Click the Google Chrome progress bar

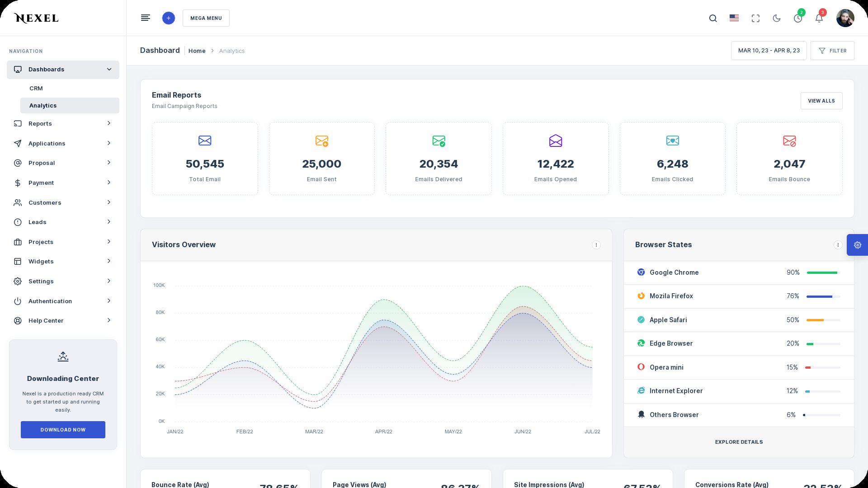pyautogui.click(x=823, y=273)
